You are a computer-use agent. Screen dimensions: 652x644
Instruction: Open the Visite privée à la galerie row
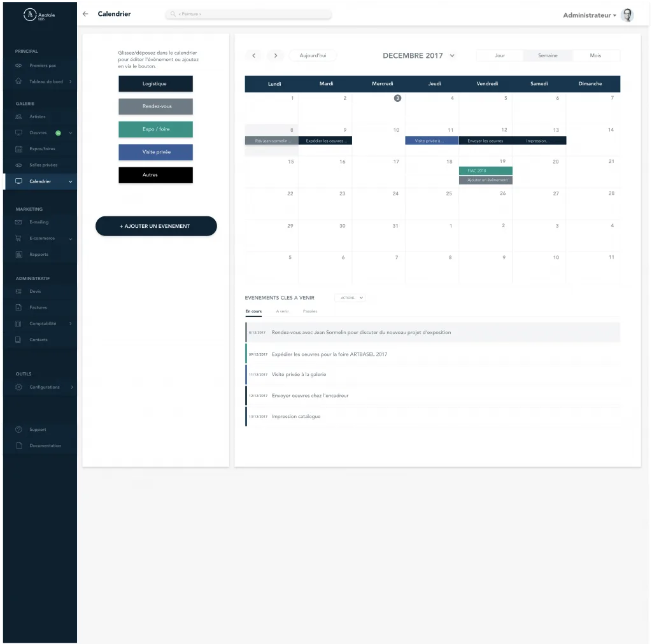432,375
